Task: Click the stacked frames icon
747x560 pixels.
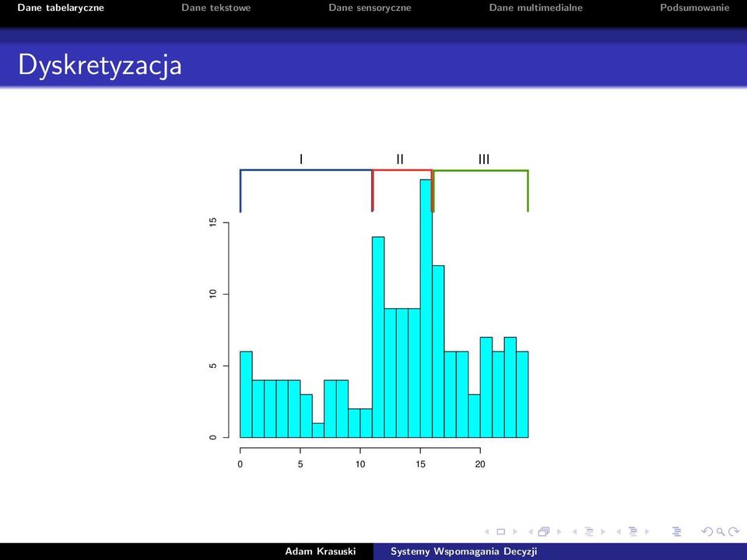Action: coord(544,531)
